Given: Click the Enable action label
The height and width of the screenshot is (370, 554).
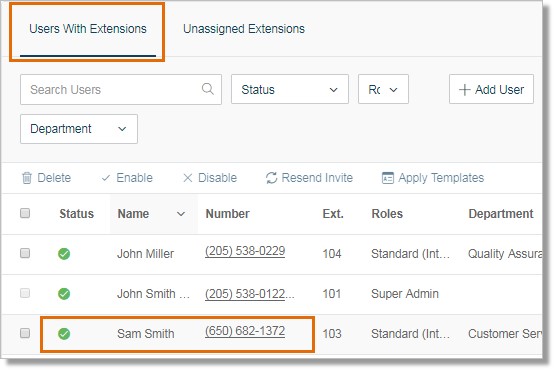Looking at the screenshot, I should tap(134, 178).
